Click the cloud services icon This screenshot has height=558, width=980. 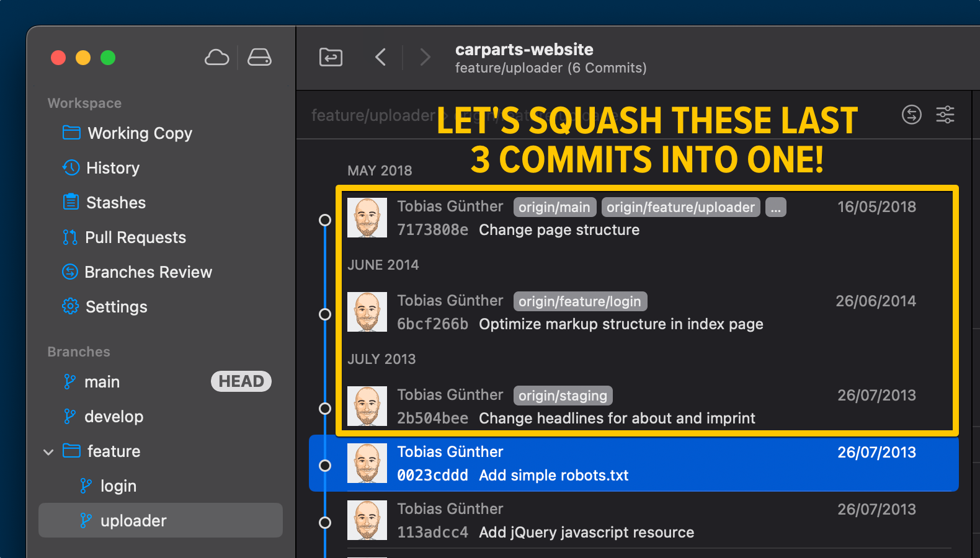coord(216,58)
